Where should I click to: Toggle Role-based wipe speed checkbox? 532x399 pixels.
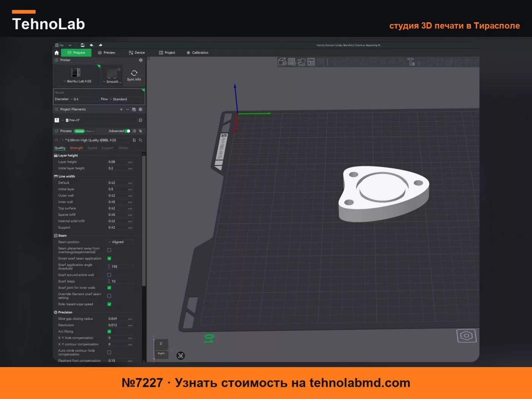[109, 304]
